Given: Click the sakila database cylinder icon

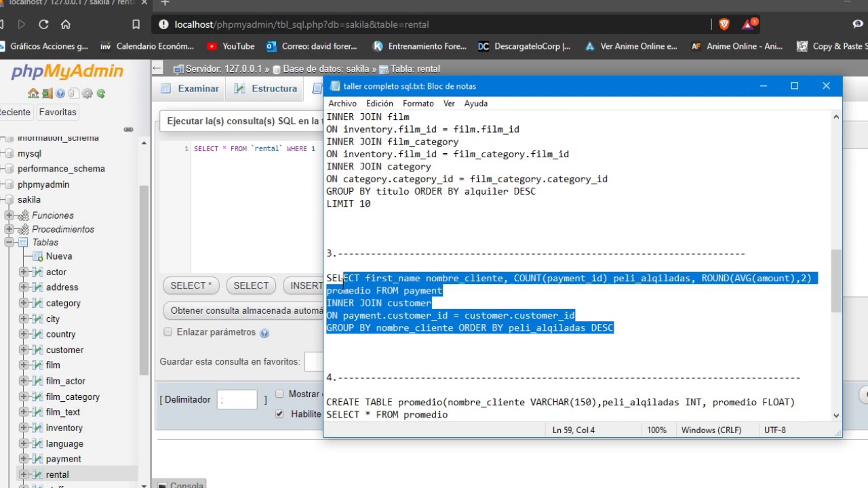Looking at the screenshot, I should tap(8, 200).
